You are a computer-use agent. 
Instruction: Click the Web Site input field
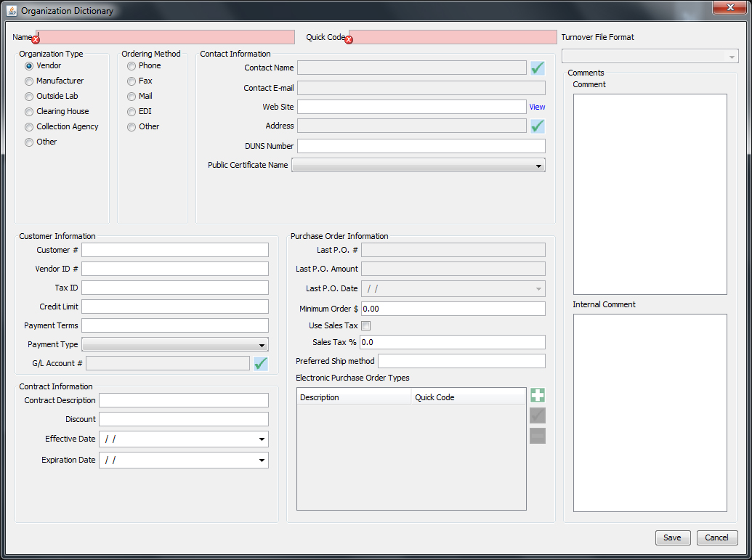pos(411,107)
